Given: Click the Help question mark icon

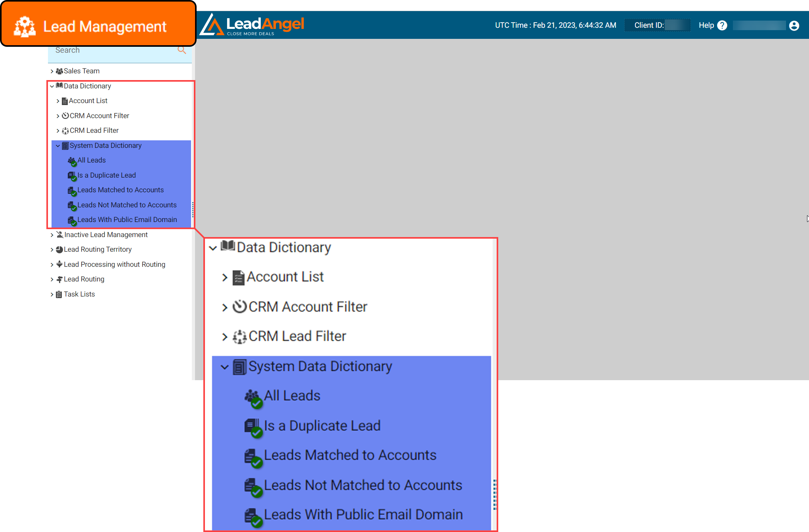Looking at the screenshot, I should pyautogui.click(x=722, y=25).
